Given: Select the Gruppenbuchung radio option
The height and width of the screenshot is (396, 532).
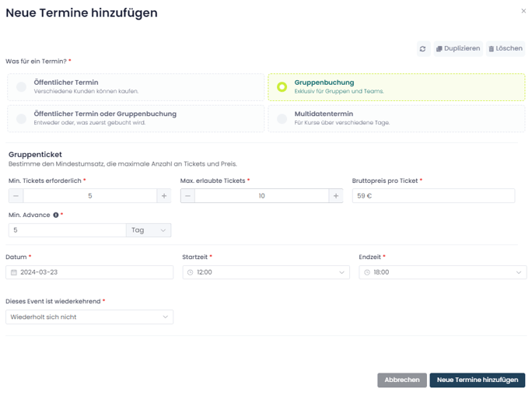Looking at the screenshot, I should click(282, 87).
